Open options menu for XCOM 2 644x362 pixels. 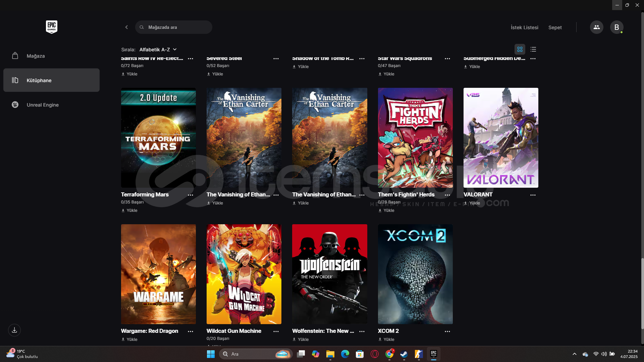pos(447,331)
